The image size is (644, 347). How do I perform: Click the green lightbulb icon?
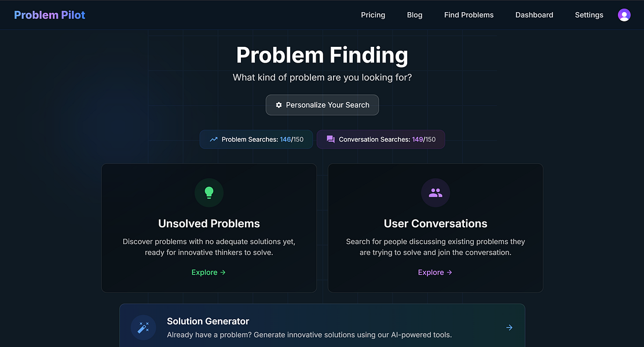point(209,193)
